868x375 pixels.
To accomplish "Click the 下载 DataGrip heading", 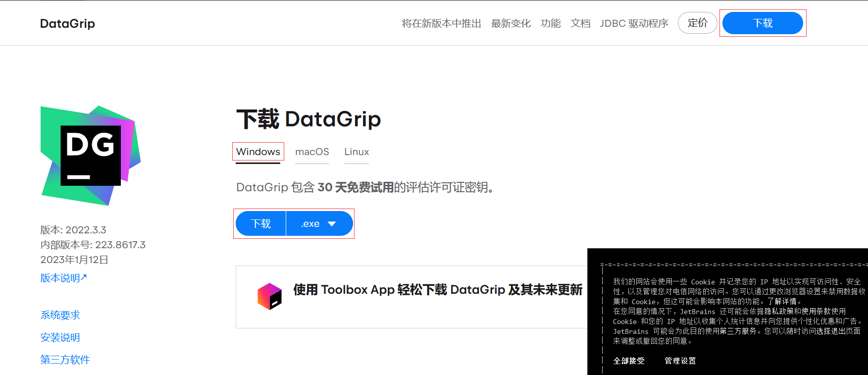I will 308,119.
